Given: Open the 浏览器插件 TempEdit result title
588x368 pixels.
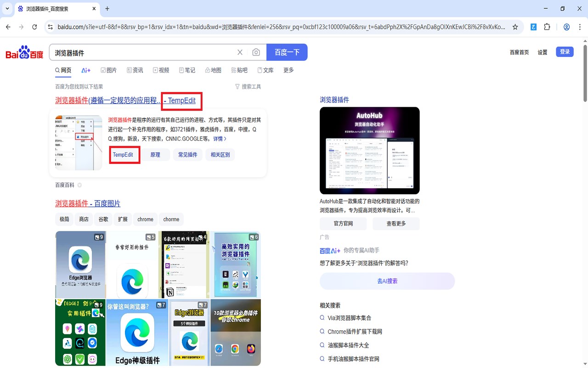Looking at the screenshot, I should click(x=125, y=101).
